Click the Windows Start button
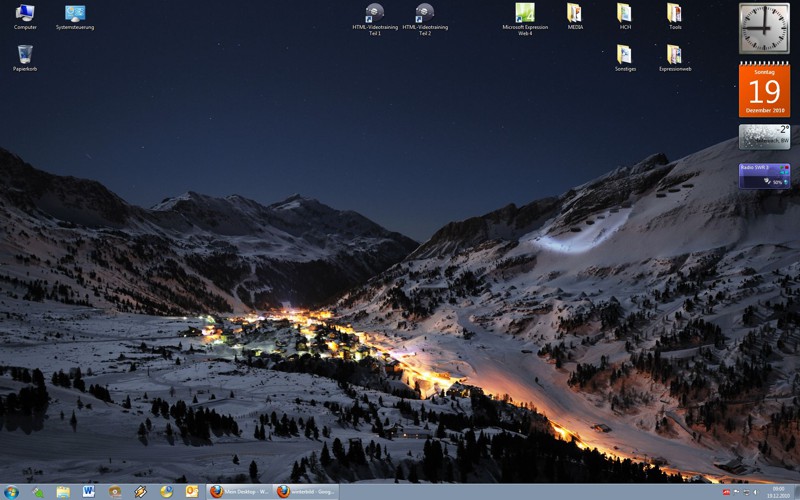Image resolution: width=800 pixels, height=500 pixels. (11, 491)
